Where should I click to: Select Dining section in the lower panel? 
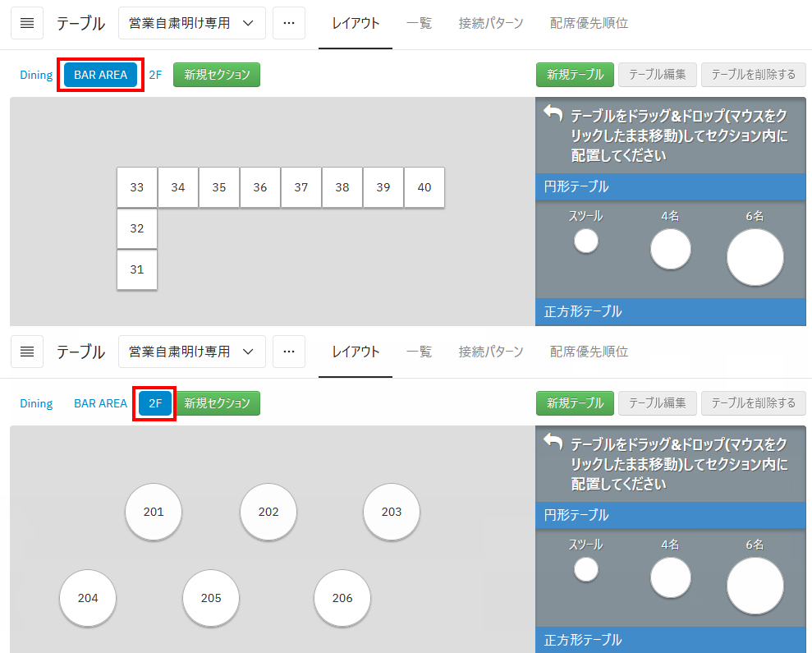point(36,403)
